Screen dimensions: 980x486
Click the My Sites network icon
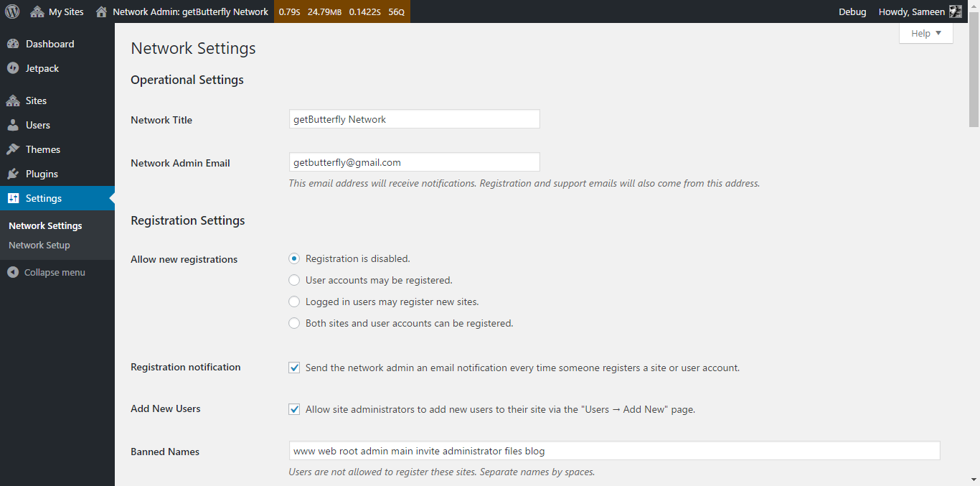pyautogui.click(x=37, y=11)
